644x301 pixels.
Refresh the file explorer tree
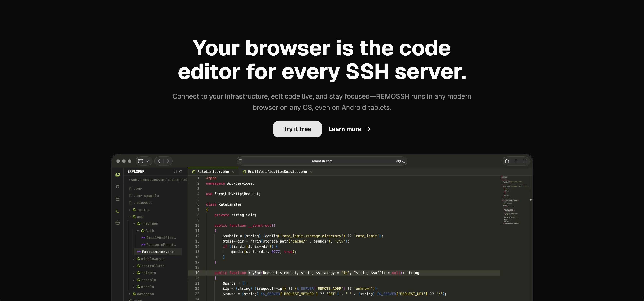tap(181, 172)
